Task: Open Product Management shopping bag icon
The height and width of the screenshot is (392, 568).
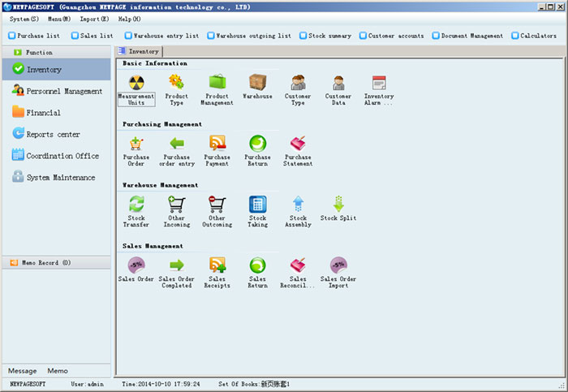Action: click(x=217, y=83)
